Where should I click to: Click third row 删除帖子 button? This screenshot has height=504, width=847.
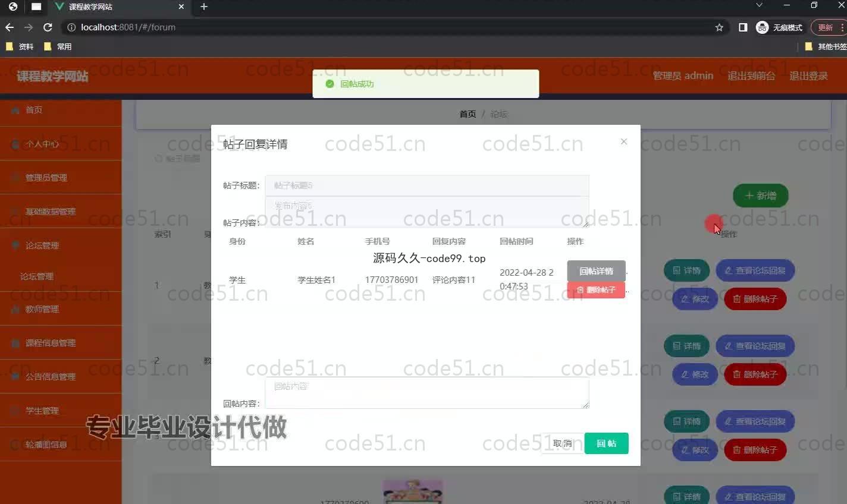(755, 450)
